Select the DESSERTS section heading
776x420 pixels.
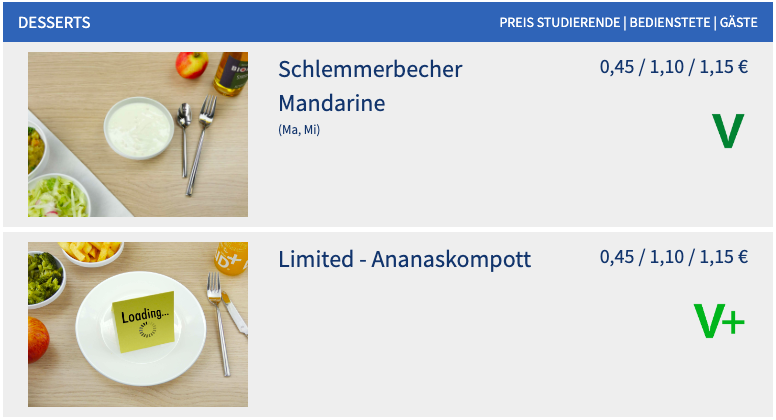[x=54, y=23]
